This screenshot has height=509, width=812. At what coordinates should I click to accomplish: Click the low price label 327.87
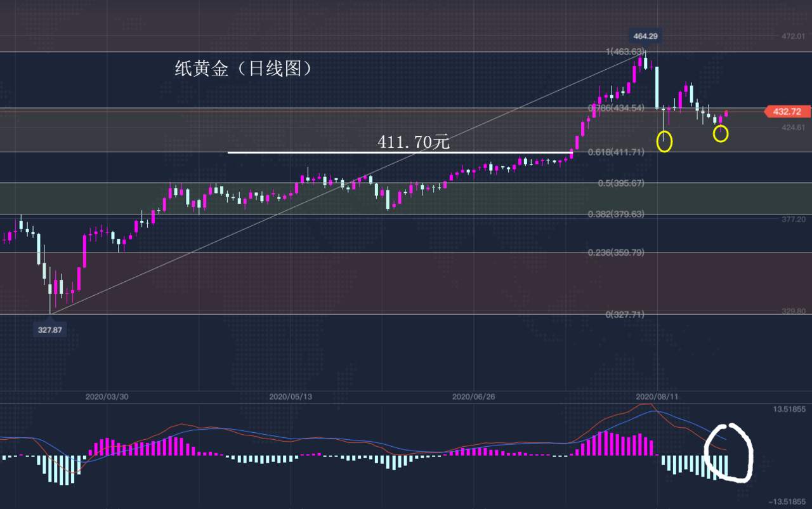tap(50, 330)
